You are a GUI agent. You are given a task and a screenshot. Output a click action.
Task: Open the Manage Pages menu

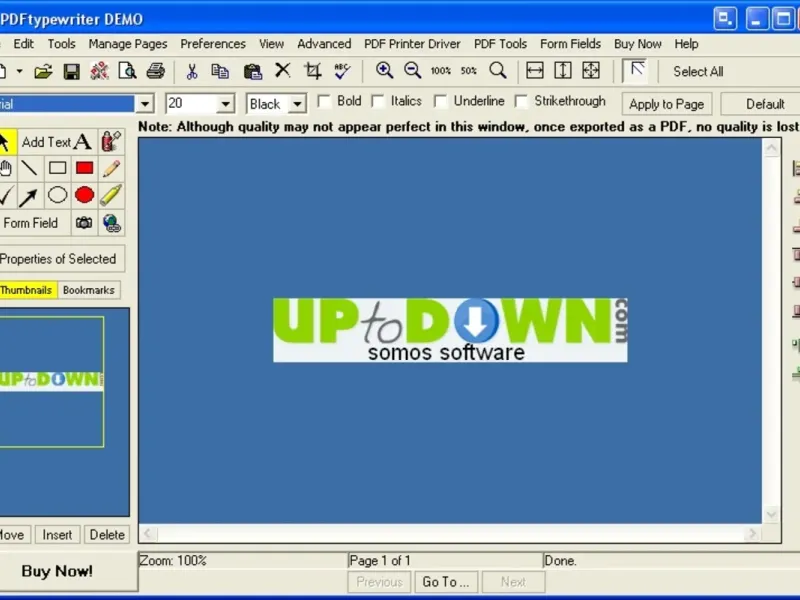point(128,44)
